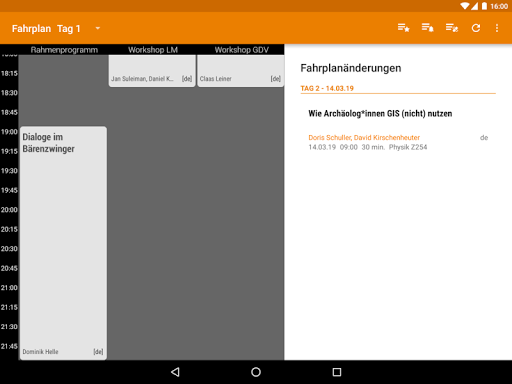The height and width of the screenshot is (384, 512).
Task: Tap the wifi status bar icon
Action: (x=465, y=6)
